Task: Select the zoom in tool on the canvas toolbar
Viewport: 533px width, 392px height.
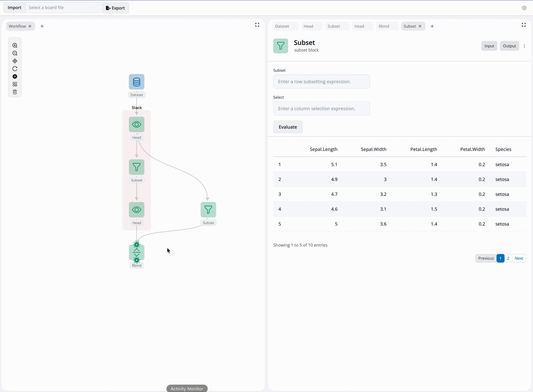Action: click(x=15, y=45)
